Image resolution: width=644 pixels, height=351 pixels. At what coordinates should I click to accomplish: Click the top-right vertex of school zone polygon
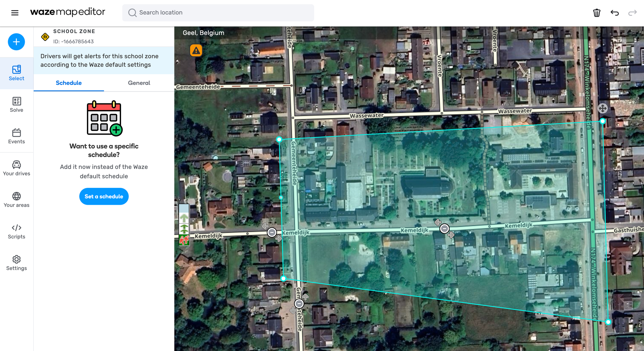point(603,121)
